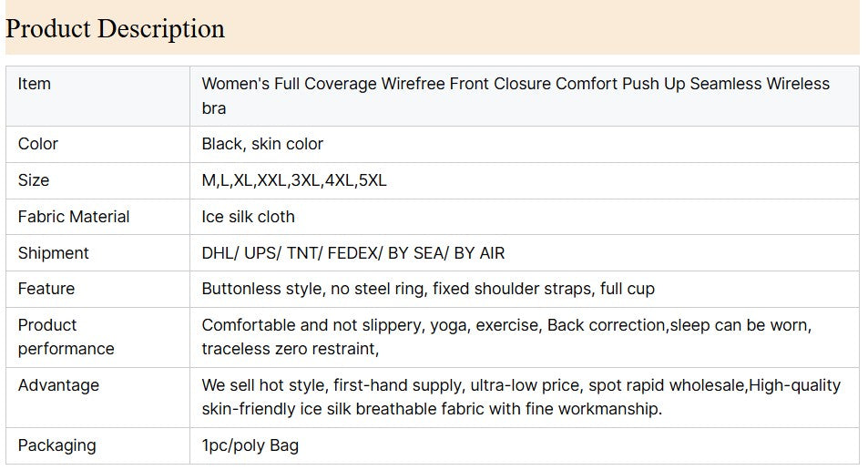
Task: Select the Packaging label cell
Action: pyautogui.click(x=56, y=445)
